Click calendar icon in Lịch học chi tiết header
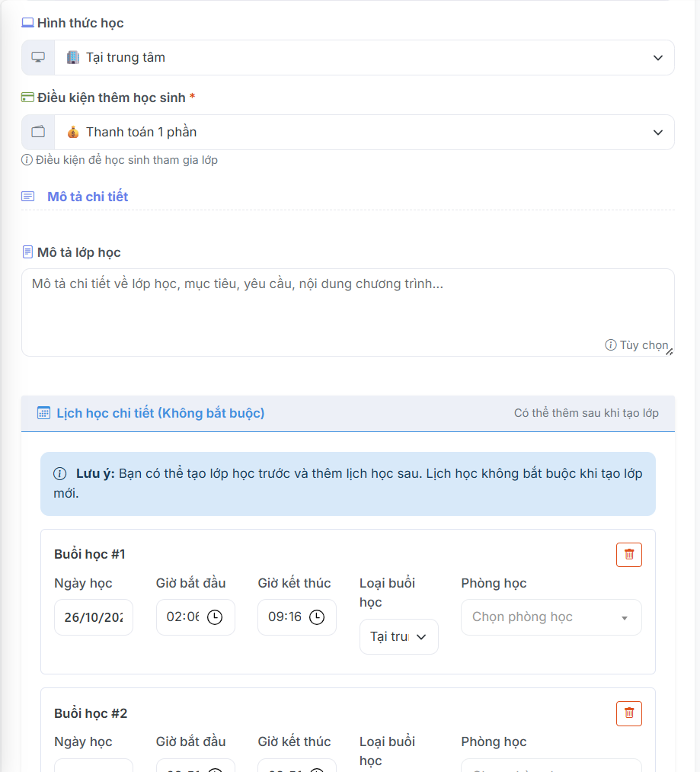 [44, 413]
